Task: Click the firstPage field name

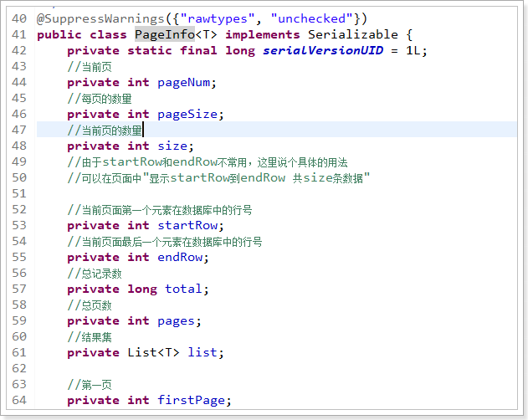Action: (x=192, y=400)
